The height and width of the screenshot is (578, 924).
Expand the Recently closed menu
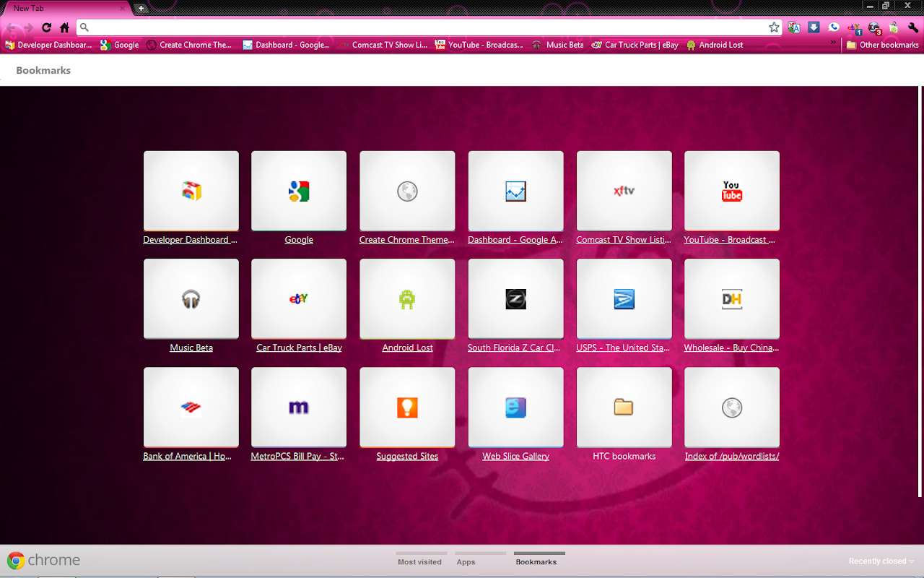[x=881, y=561]
